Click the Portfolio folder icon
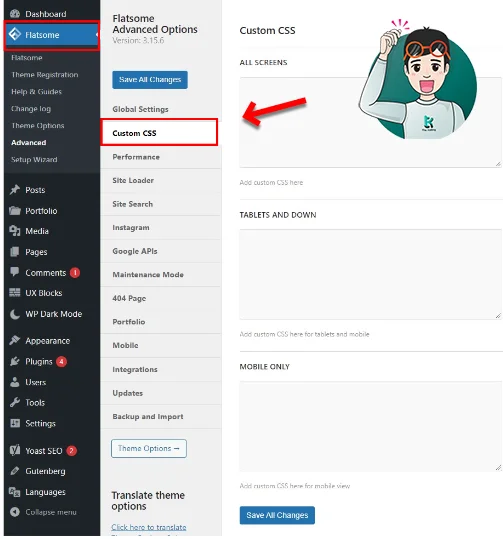Image resolution: width=503 pixels, height=539 pixels. [x=15, y=211]
